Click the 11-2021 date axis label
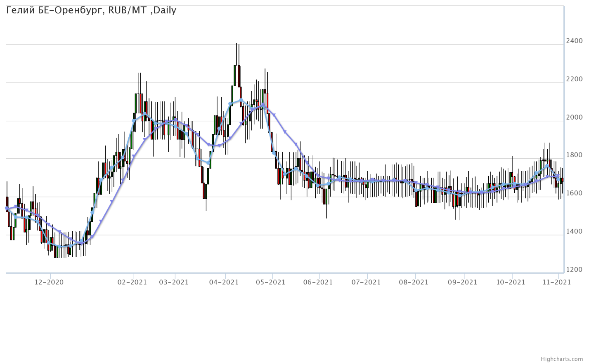The width and height of the screenshot is (589, 364). [557, 282]
